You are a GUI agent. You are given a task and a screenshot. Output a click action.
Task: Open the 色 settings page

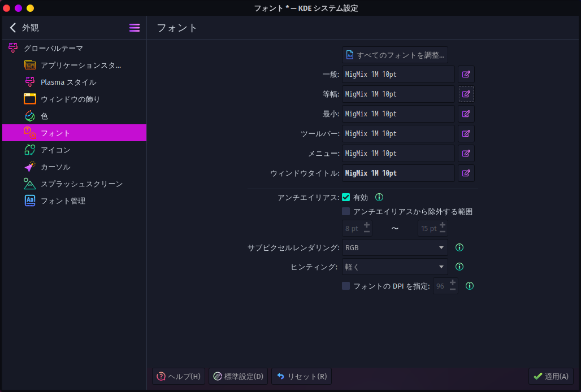coord(74,116)
